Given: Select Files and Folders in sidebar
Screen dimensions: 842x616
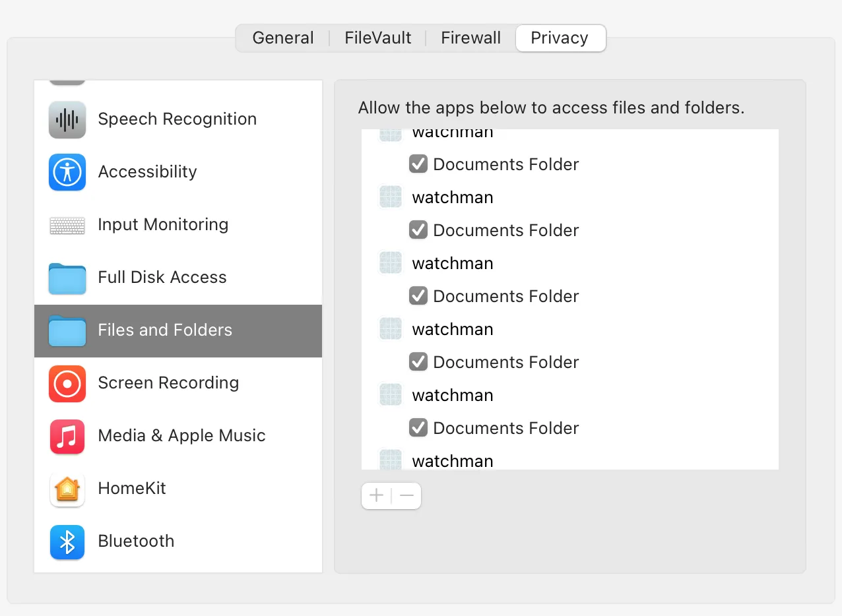Looking at the screenshot, I should (x=165, y=330).
